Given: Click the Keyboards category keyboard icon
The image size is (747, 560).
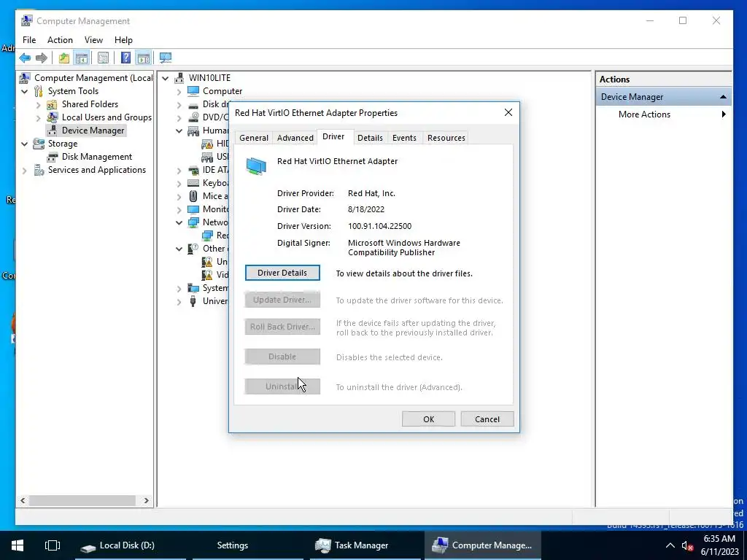Looking at the screenshot, I should tap(193, 183).
